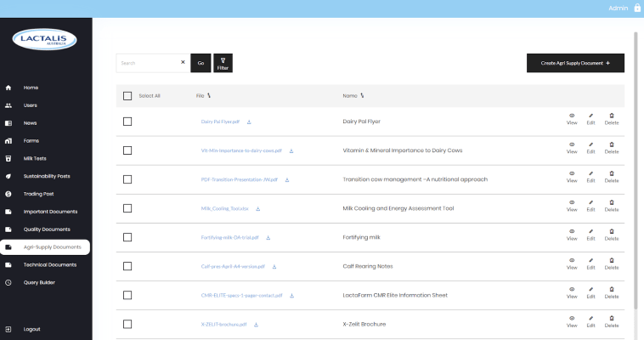This screenshot has width=644, height=340.
Task: Open the X-ZELIT-brochure.pdf link
Action: click(223, 325)
